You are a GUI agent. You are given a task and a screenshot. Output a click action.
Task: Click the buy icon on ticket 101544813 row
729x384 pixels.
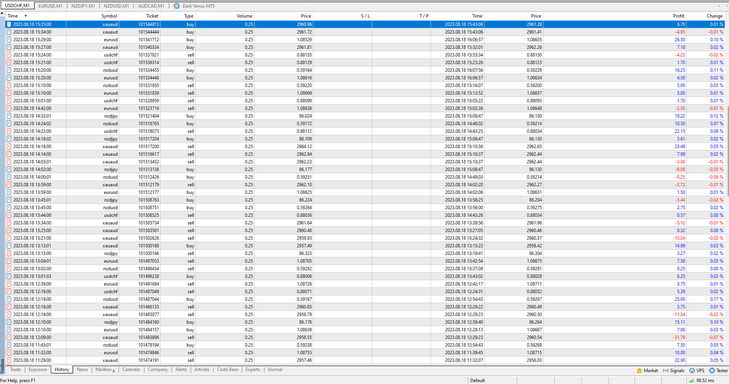tap(9, 24)
